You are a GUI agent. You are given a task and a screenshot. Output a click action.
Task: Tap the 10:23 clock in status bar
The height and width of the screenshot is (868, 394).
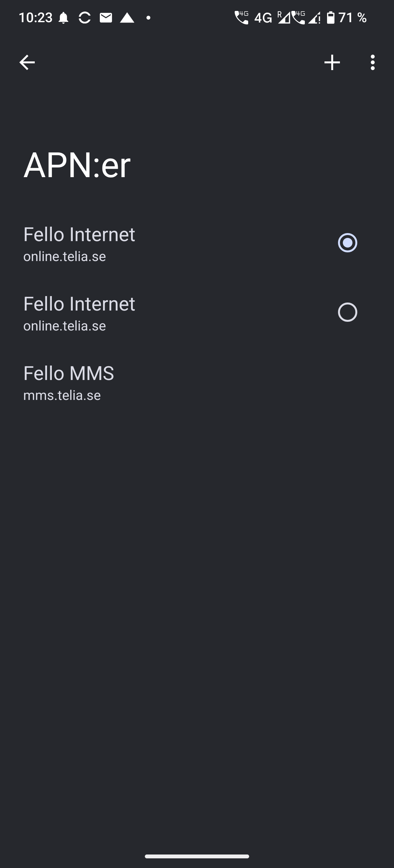(x=35, y=18)
